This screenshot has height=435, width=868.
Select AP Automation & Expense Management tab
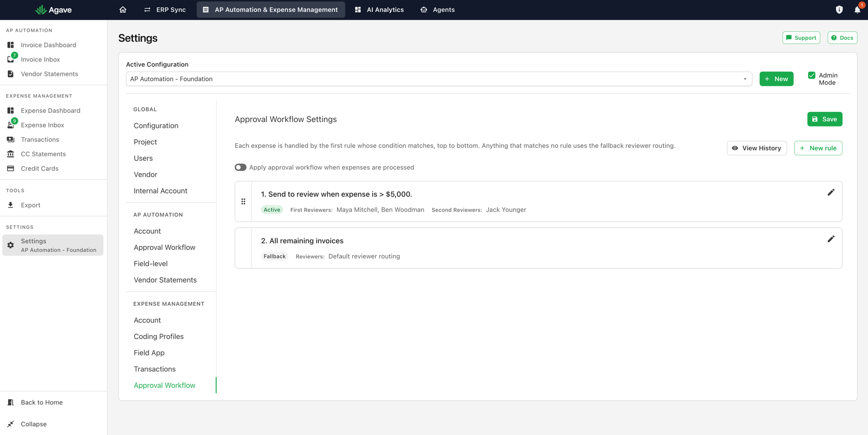coord(271,10)
